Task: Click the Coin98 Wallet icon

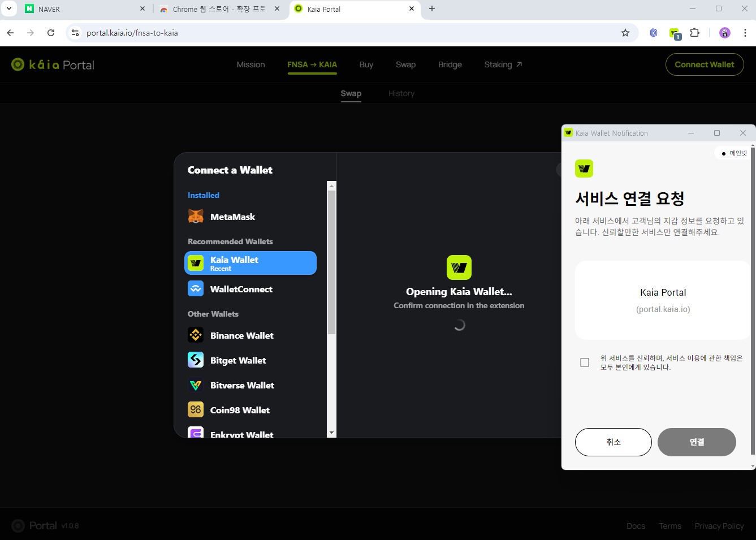Action: (196, 409)
